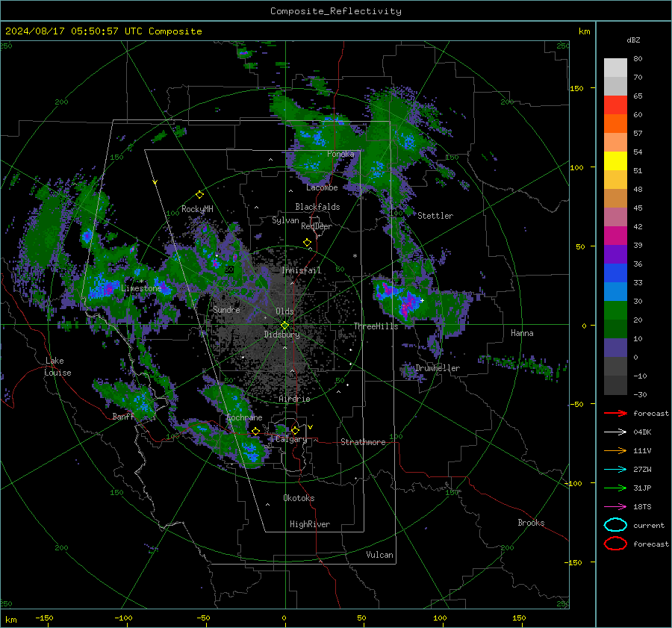Click the km unit label at top right

click(584, 31)
